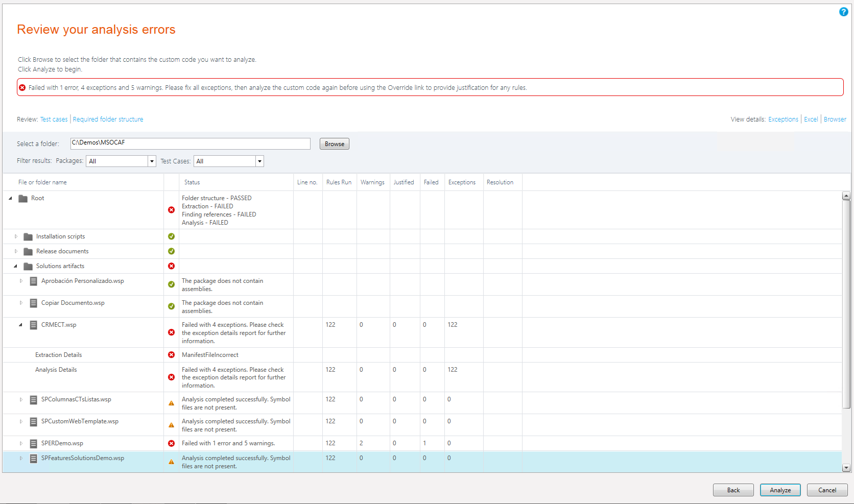Open the Packages filter dropdown
The width and height of the screenshot is (854, 504).
(152, 161)
